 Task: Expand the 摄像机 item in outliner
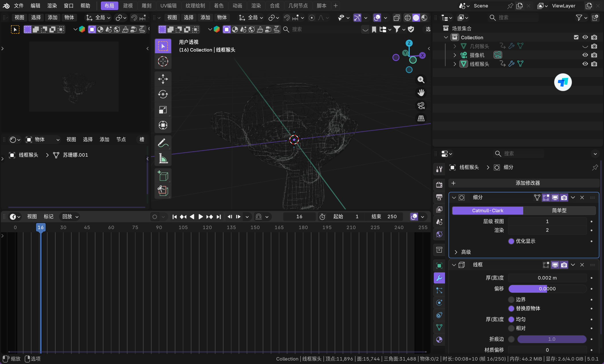(455, 55)
